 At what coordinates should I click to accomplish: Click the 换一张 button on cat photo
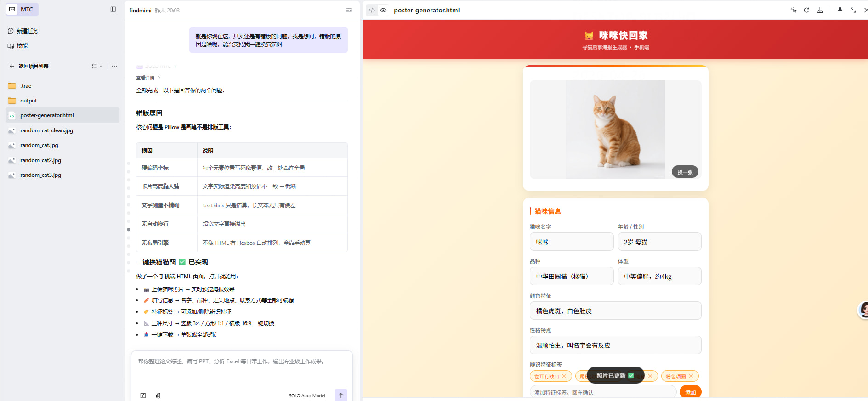point(685,172)
